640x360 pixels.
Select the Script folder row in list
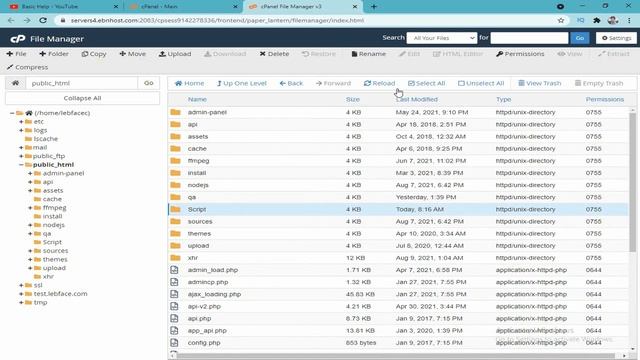point(398,209)
